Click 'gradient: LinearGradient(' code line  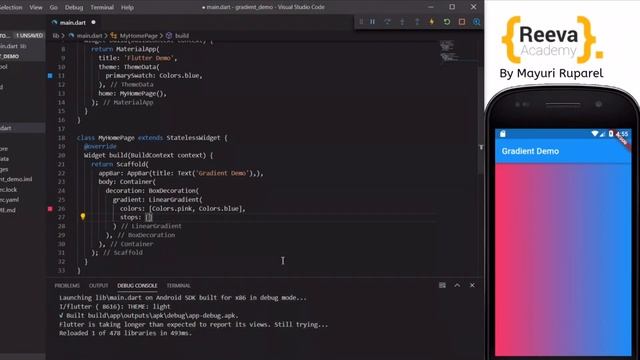[157, 200]
